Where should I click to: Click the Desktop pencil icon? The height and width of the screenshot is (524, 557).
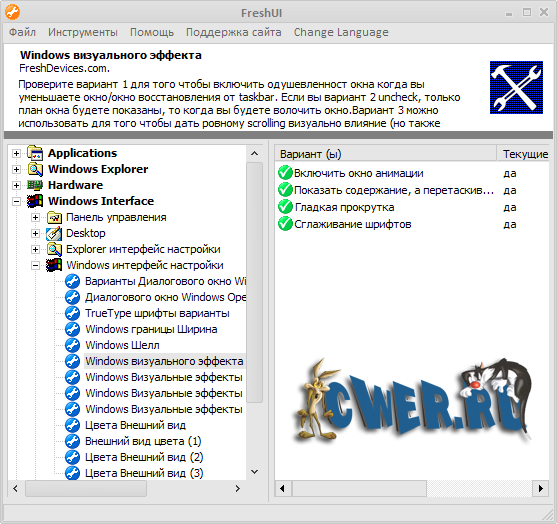[54, 233]
